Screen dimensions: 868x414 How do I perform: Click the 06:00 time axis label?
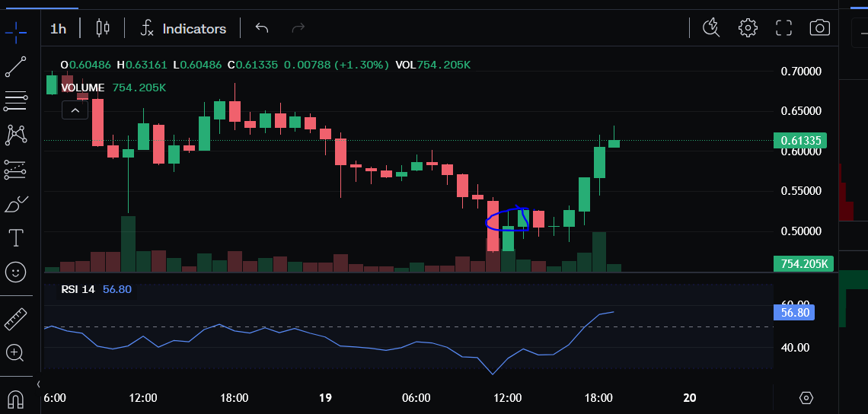416,398
